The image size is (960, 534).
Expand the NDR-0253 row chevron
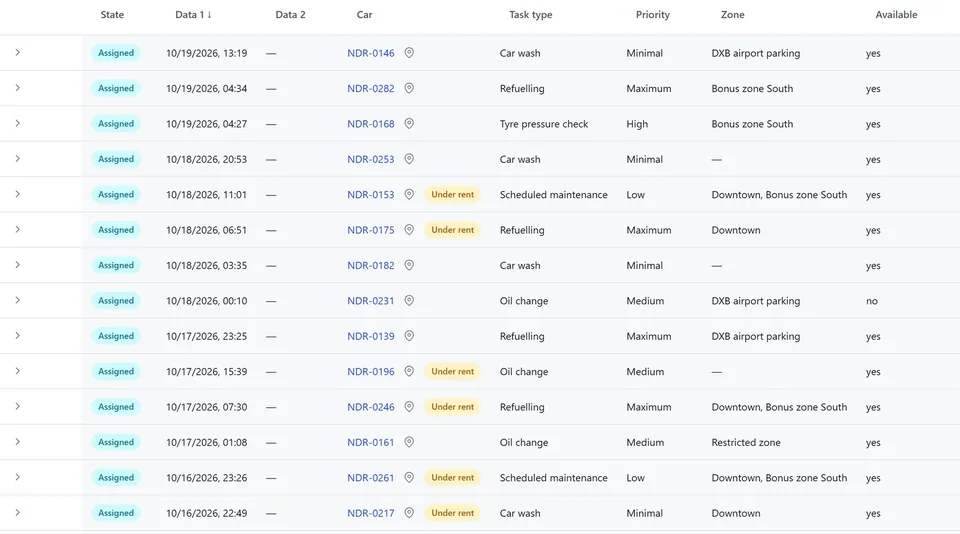[x=18, y=159]
